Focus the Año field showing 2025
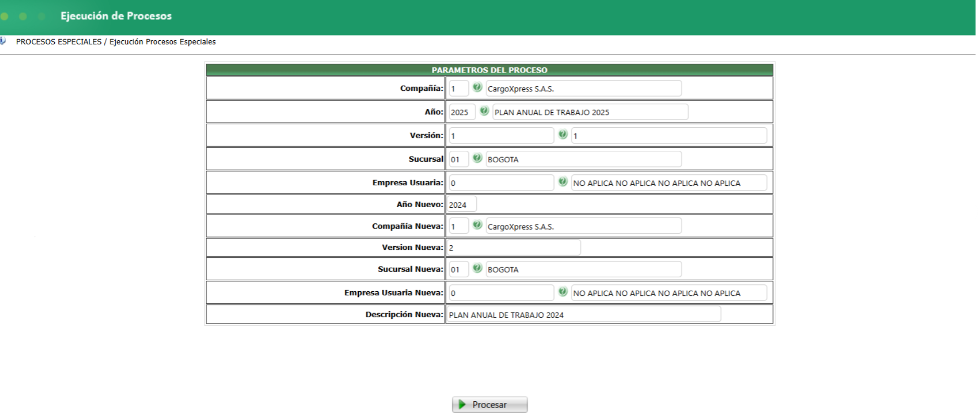Image resolution: width=980 pixels, height=417 pixels. tap(462, 112)
